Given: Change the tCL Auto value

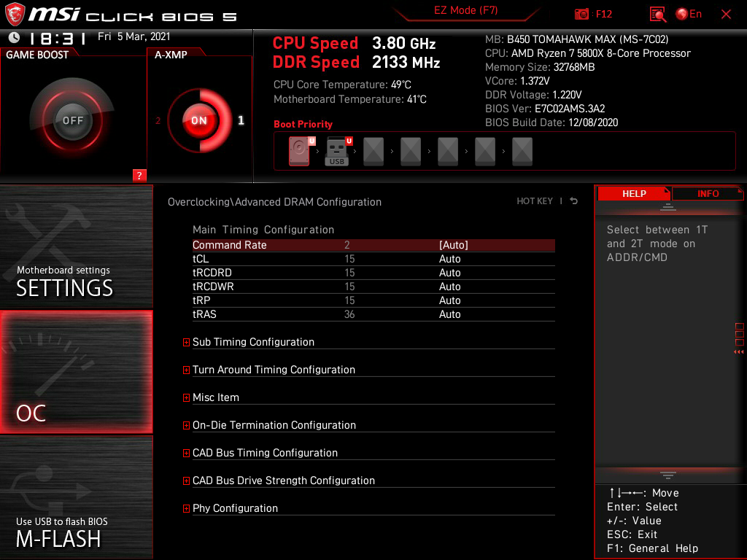Looking at the screenshot, I should pos(449,259).
